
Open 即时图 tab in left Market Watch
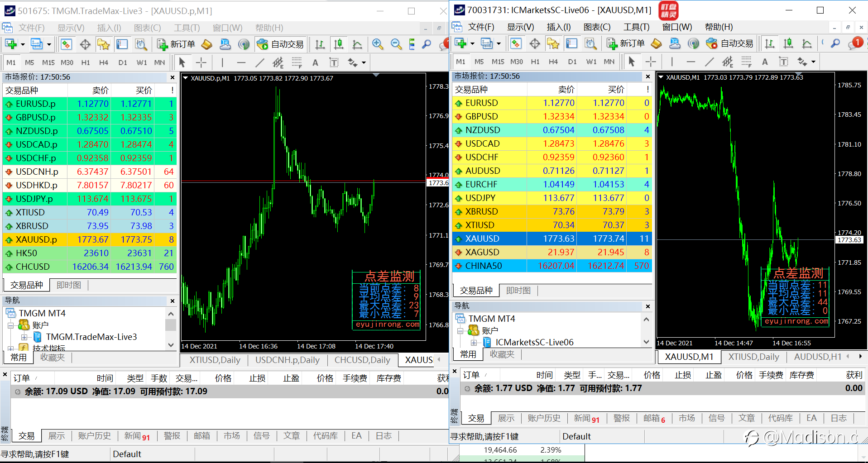tap(69, 285)
